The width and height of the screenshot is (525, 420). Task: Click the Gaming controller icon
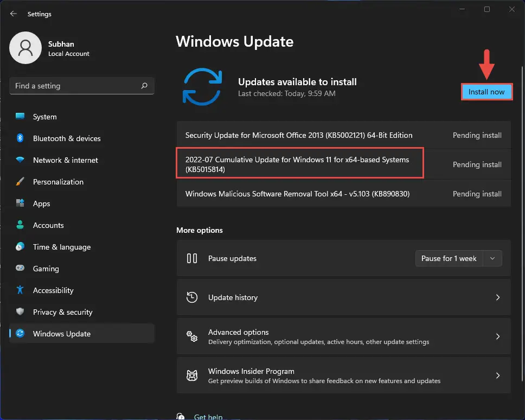click(x=20, y=268)
